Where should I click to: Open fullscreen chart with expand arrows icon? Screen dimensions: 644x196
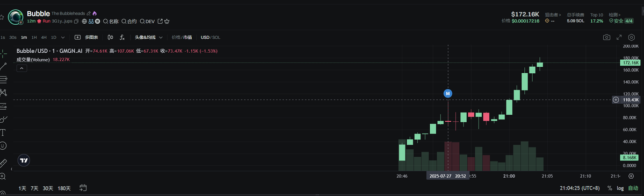tap(619, 38)
